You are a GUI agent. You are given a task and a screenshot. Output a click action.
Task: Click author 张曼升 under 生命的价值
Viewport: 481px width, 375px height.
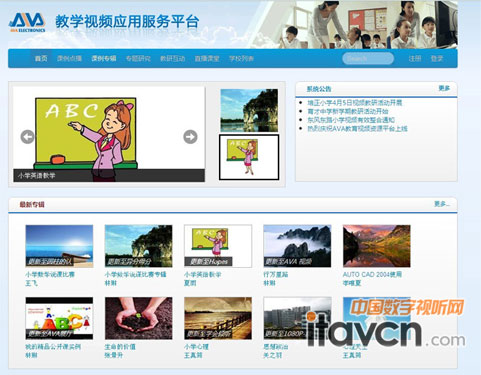(114, 355)
